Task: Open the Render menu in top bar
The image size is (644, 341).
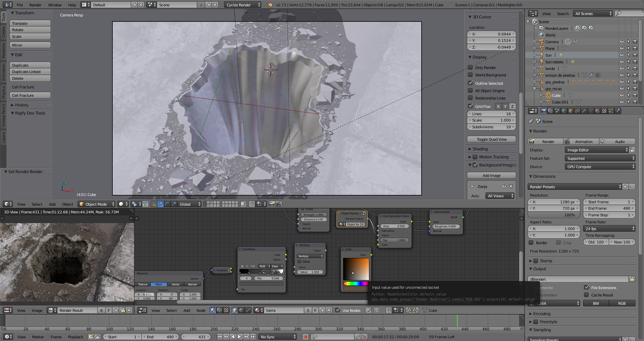Action: [x=35, y=5]
